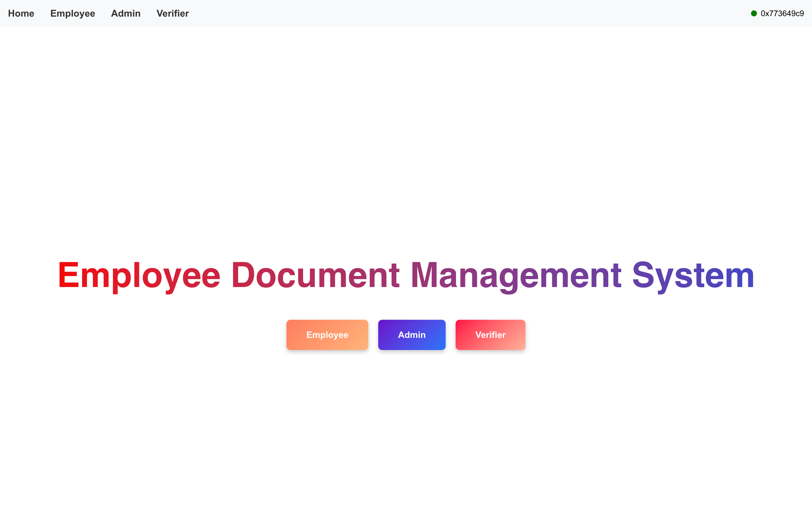Click the word "System" in the title
Image resolution: width=812 pixels, height=514 pixels.
(693, 275)
